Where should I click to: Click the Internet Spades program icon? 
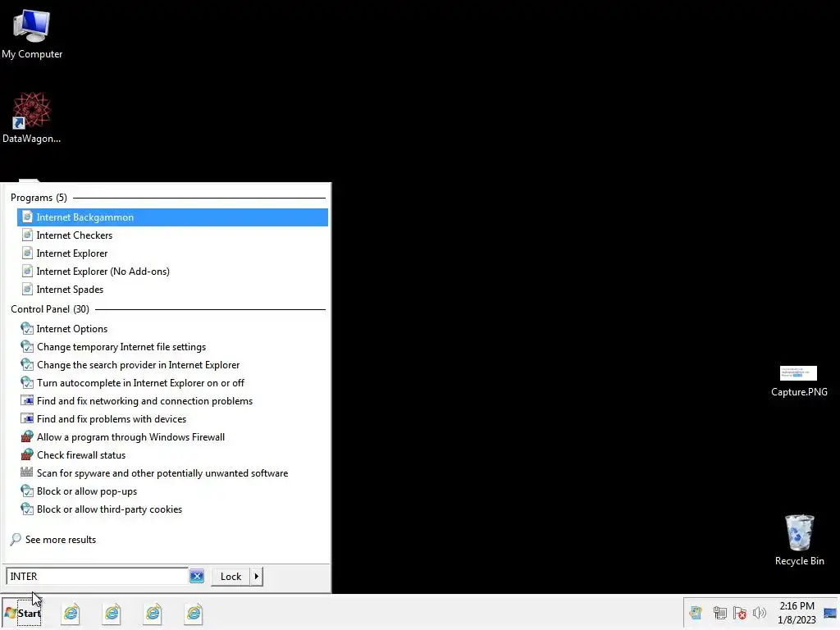[x=27, y=290]
